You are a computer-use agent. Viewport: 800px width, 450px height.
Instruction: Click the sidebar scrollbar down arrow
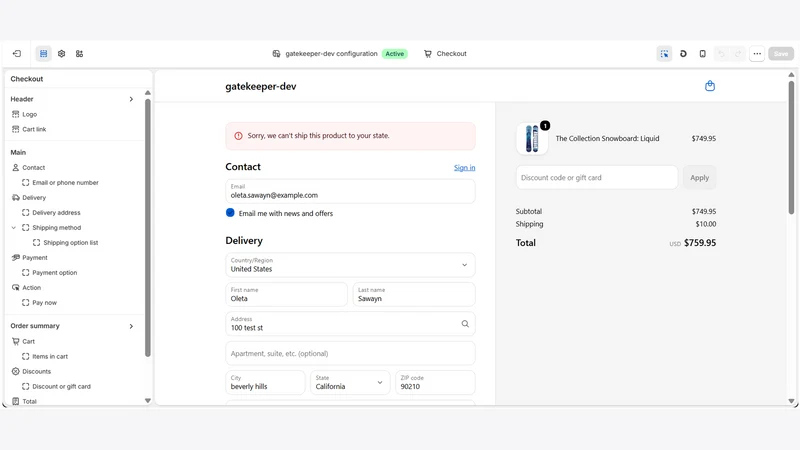point(147,401)
